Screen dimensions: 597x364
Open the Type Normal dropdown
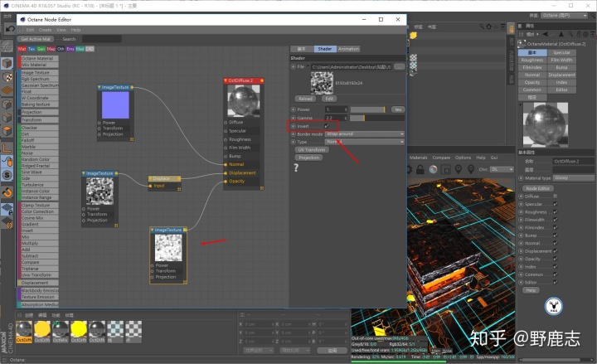coord(364,142)
